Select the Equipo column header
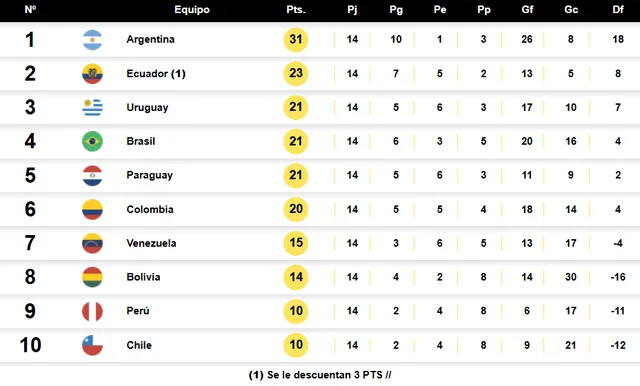This screenshot has height=386, width=640. click(192, 10)
